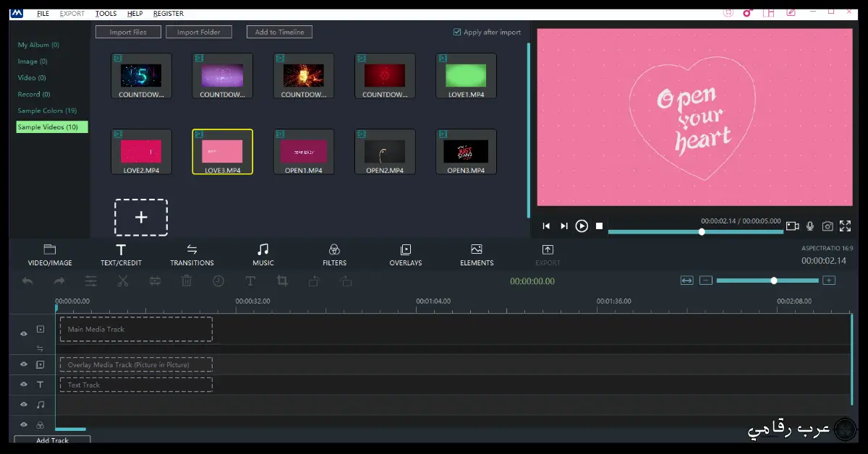Click the Import Files button
The image size is (868, 454).
[128, 31]
